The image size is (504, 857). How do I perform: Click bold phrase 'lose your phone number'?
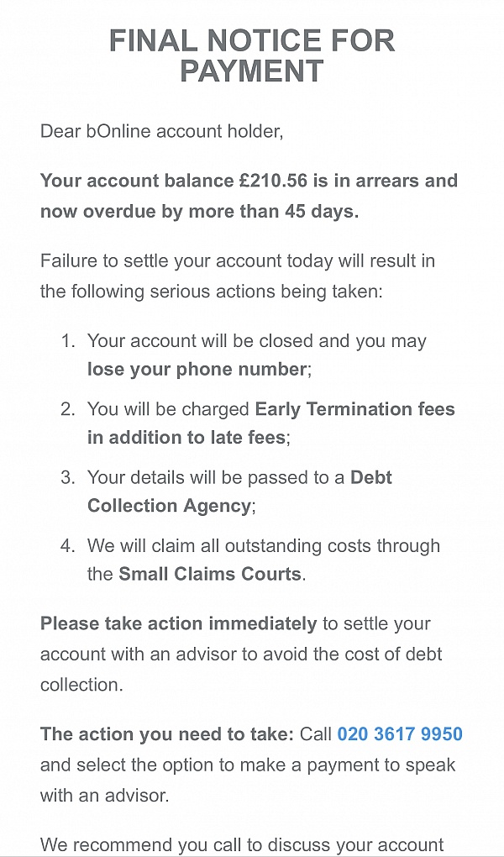click(x=197, y=370)
